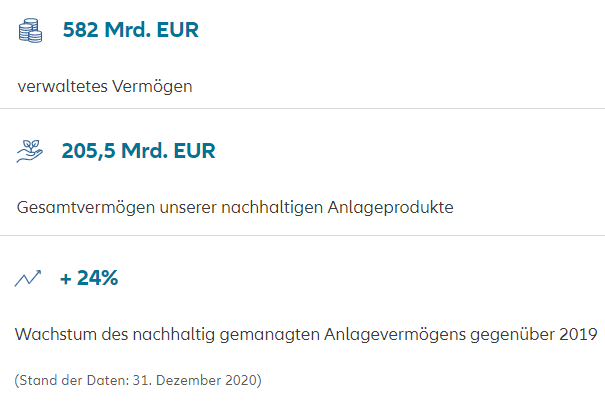Click Gesamtvermögen unserer nachhaltigen Anlageprodukte text

pos(235,208)
